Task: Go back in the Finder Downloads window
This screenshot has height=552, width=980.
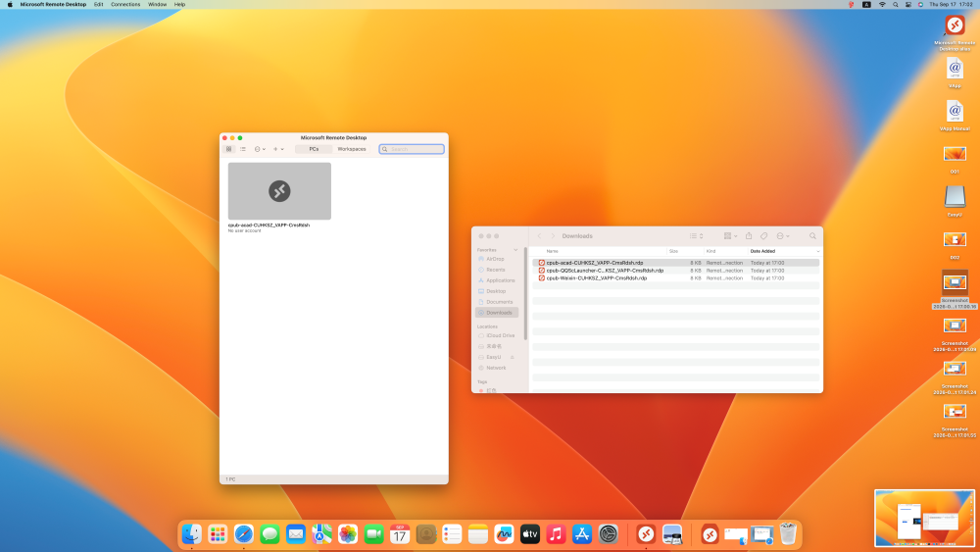Action: [x=539, y=235]
